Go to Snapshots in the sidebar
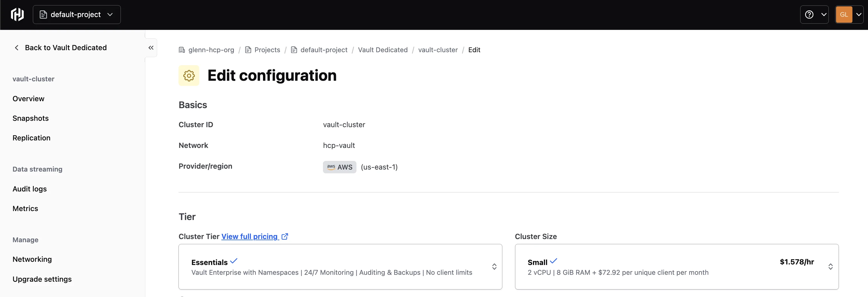This screenshot has height=297, width=868. (x=30, y=118)
